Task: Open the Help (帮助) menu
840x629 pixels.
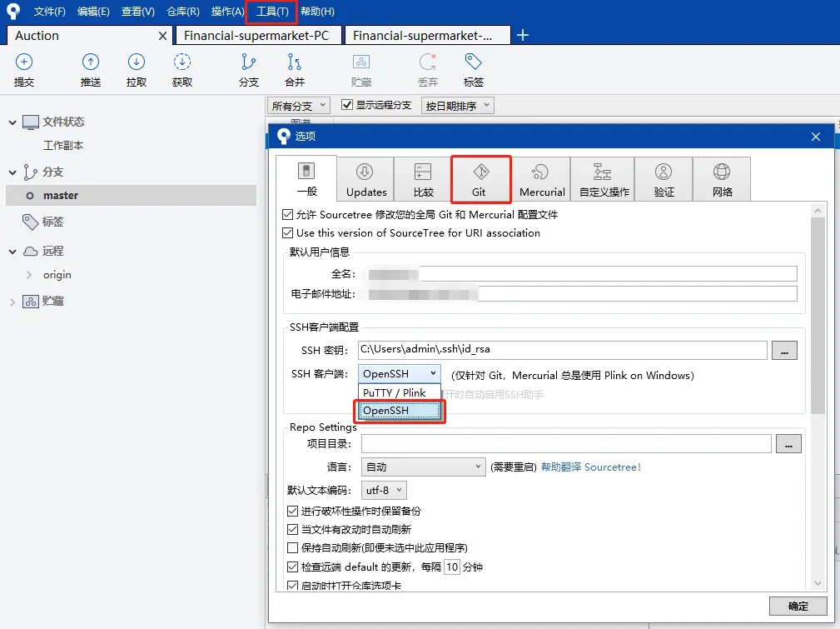Action: pyautogui.click(x=317, y=12)
